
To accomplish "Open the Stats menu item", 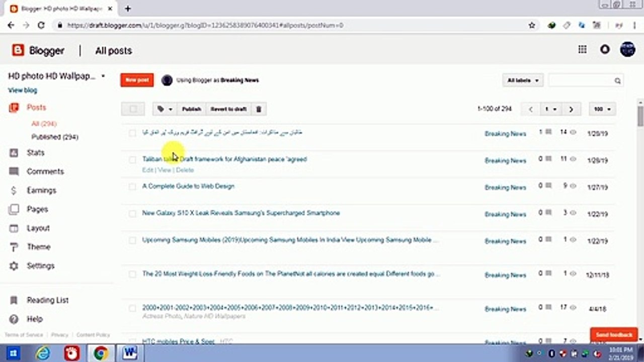I will (36, 153).
